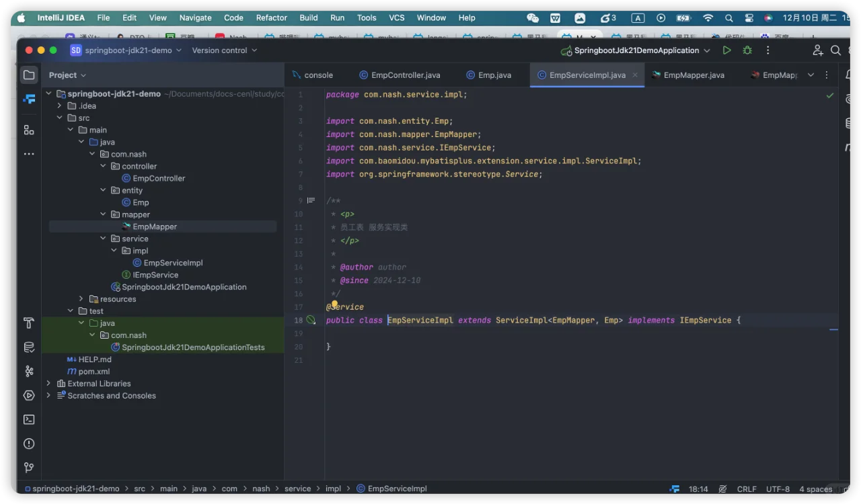The image size is (861, 504).
Task: Open the run configuration dropdown
Action: tap(636, 50)
